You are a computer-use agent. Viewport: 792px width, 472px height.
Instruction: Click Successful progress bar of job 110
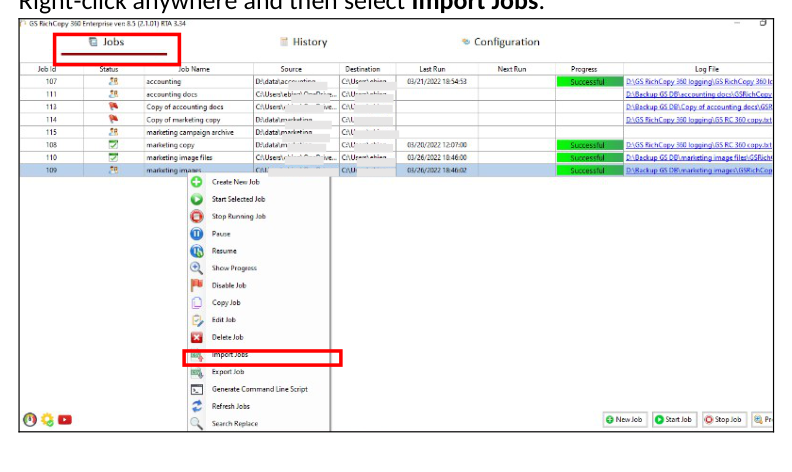(x=589, y=158)
